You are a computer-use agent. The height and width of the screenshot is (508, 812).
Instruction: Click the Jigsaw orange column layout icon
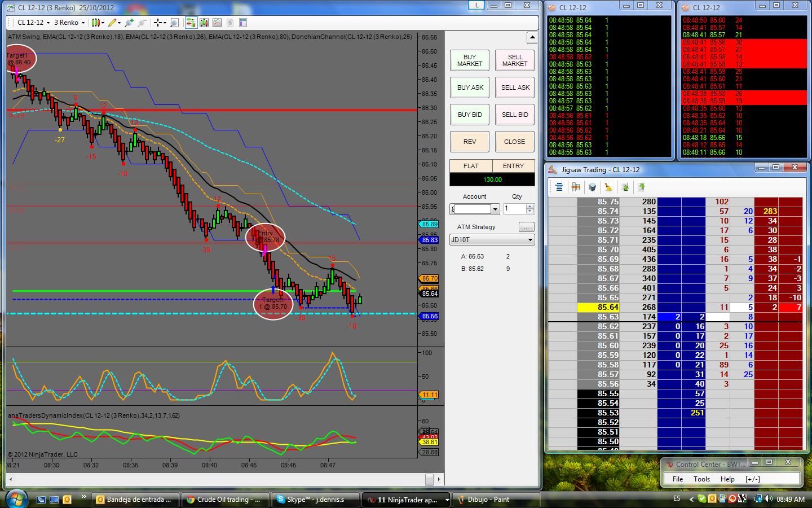[576, 187]
